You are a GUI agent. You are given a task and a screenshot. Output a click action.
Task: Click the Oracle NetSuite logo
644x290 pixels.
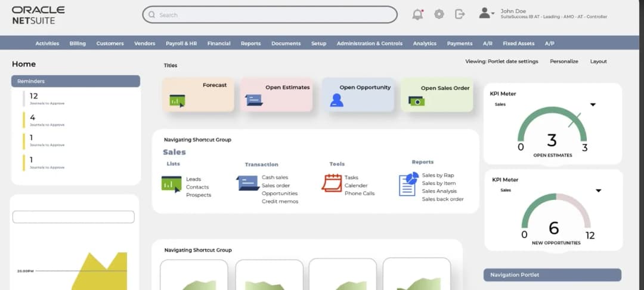pos(38,15)
